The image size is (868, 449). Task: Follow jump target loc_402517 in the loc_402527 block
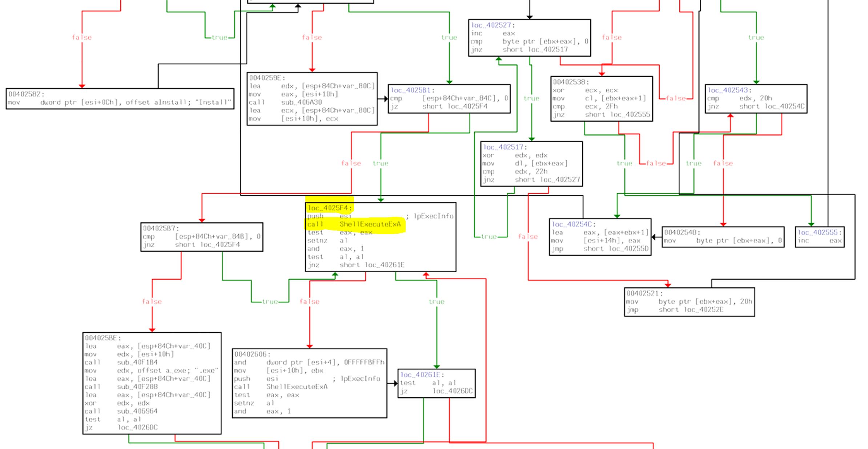pos(548,49)
